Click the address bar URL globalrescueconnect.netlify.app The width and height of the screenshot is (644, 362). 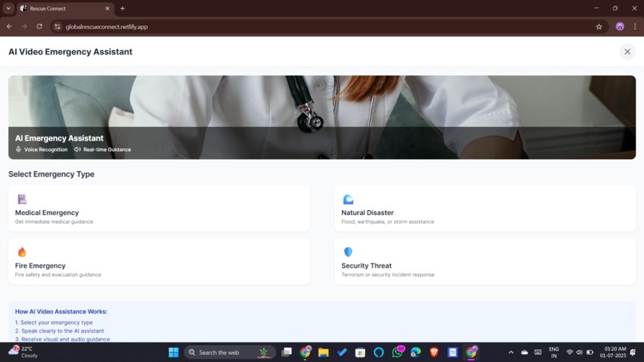107,26
